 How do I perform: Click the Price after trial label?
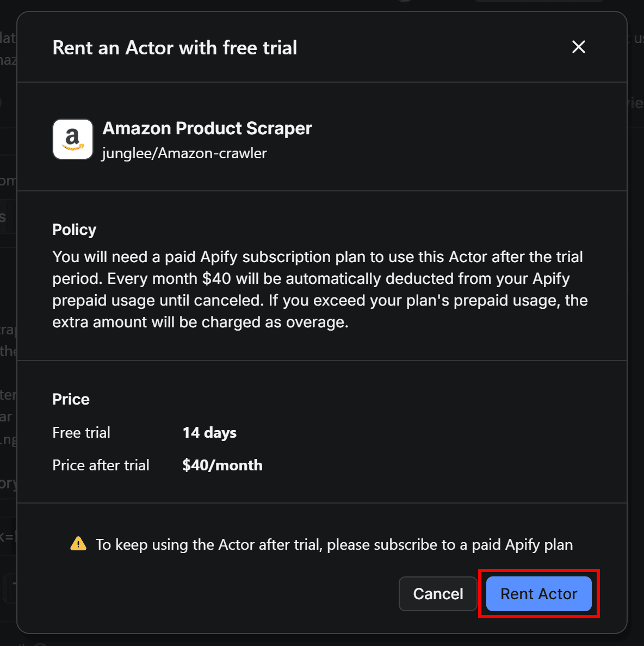(101, 465)
